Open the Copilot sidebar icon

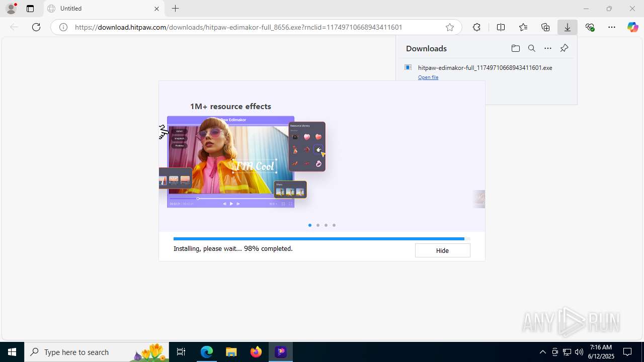click(633, 27)
